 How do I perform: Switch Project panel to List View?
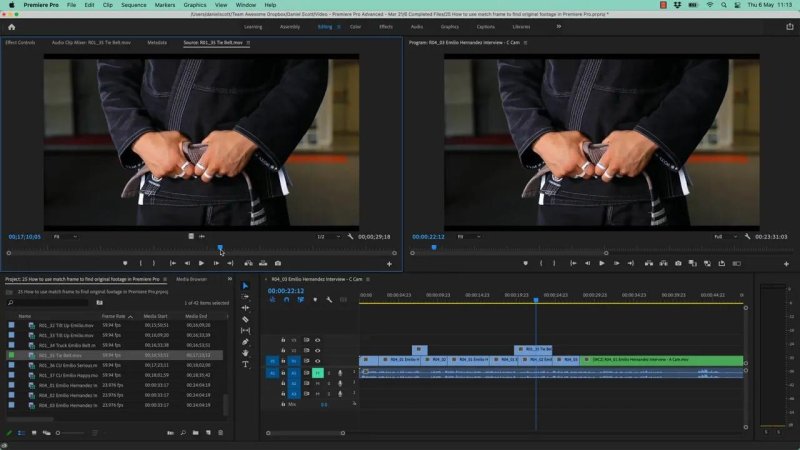click(x=21, y=433)
